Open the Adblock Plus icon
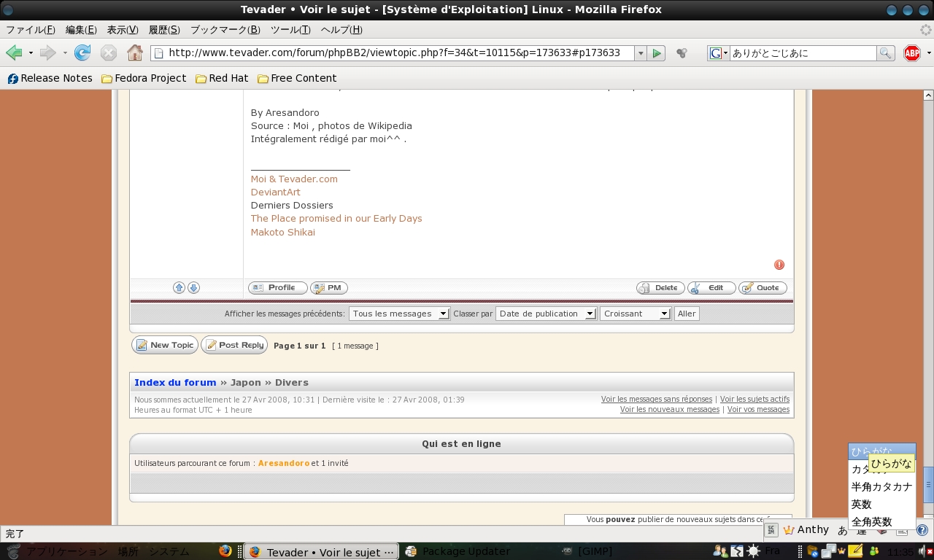The height and width of the screenshot is (560, 934). tap(912, 53)
